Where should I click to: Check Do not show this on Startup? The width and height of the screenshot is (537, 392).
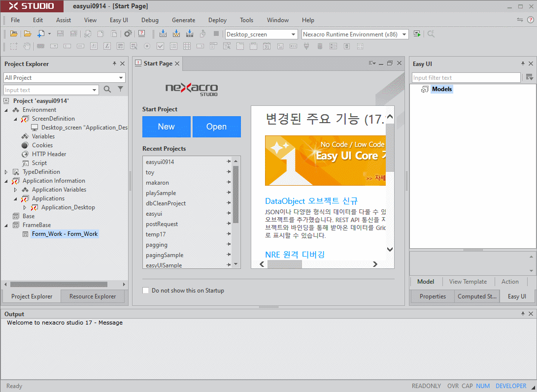[145, 291]
